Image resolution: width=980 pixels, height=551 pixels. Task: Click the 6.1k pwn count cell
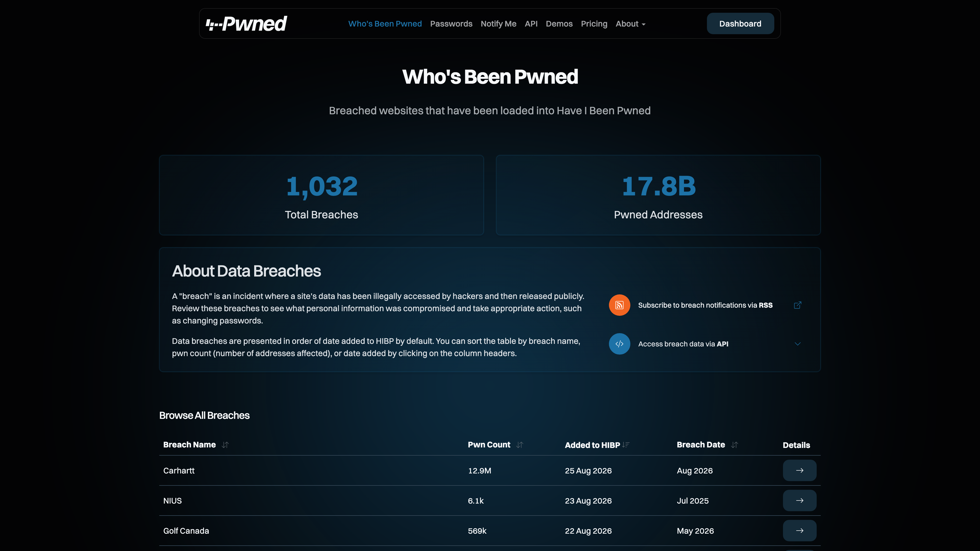click(x=475, y=500)
